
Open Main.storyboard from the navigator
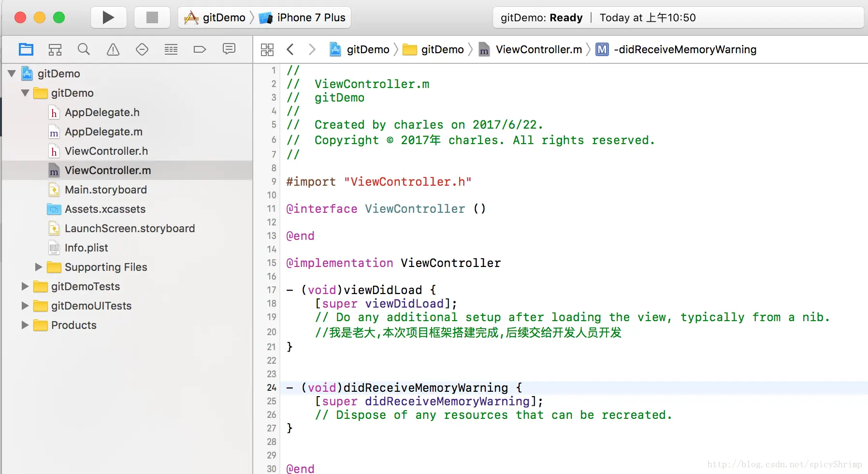pos(106,190)
